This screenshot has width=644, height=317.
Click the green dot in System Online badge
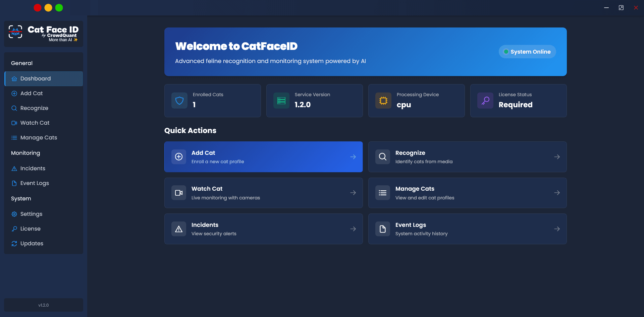click(506, 52)
